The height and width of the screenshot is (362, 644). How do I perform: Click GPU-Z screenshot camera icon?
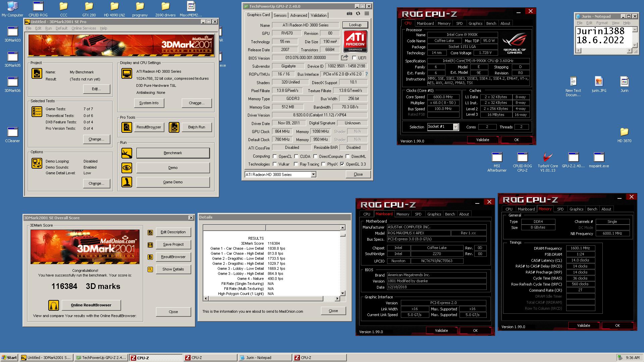coord(349,14)
